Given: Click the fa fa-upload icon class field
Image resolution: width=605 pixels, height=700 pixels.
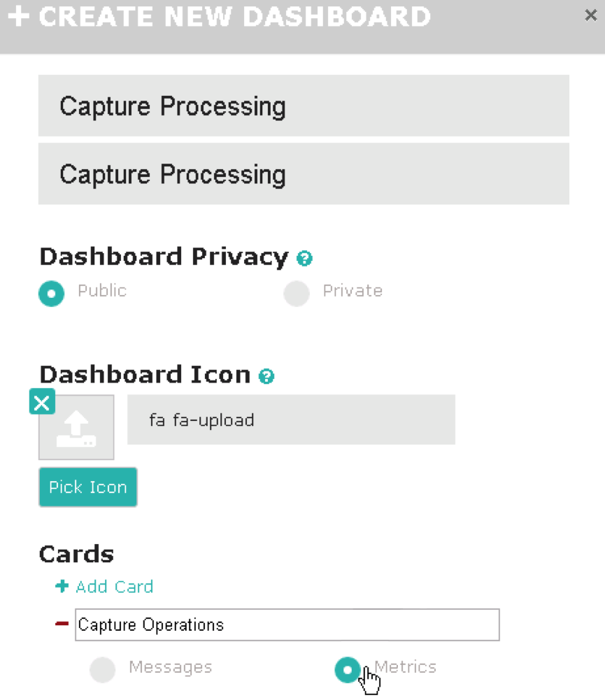Looking at the screenshot, I should click(291, 420).
